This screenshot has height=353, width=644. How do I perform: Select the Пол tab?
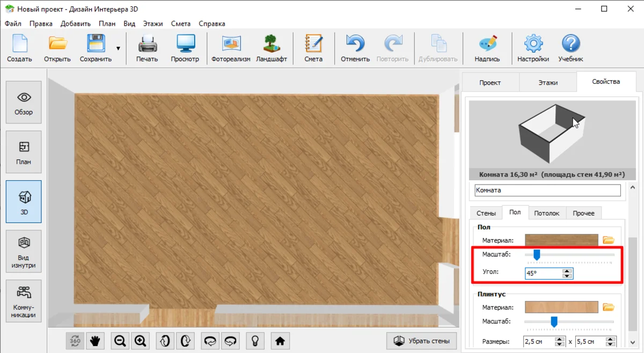coord(515,212)
